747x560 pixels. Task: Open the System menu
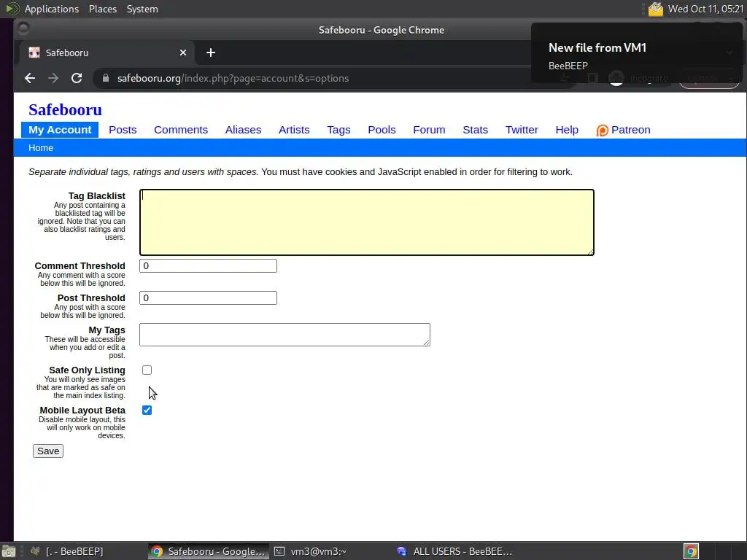pos(142,9)
